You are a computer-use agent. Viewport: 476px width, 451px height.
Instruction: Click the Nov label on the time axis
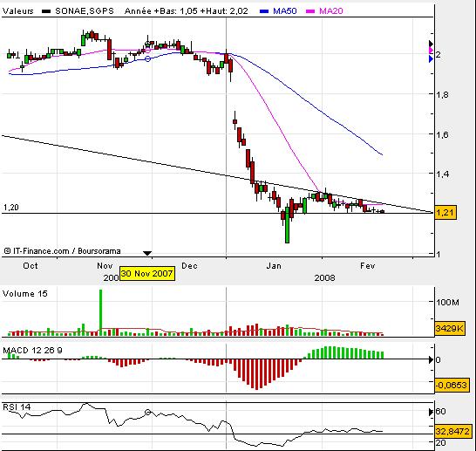[105, 266]
